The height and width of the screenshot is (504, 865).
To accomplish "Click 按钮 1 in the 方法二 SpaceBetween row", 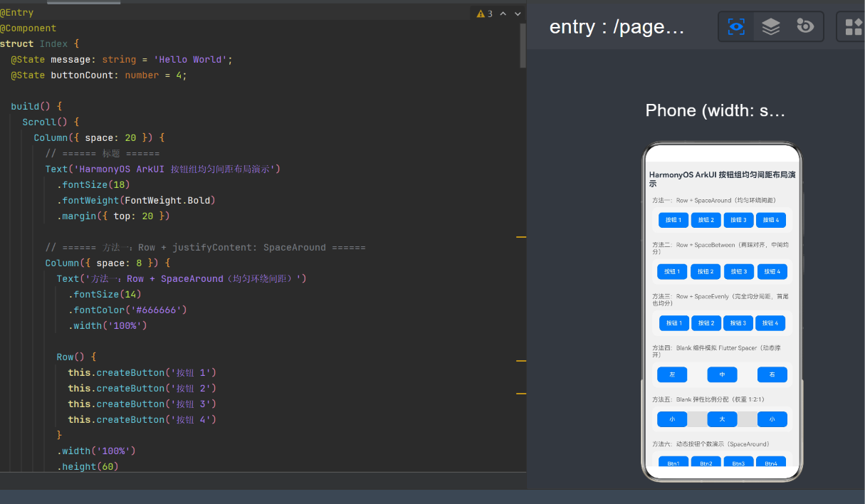I will pos(672,271).
